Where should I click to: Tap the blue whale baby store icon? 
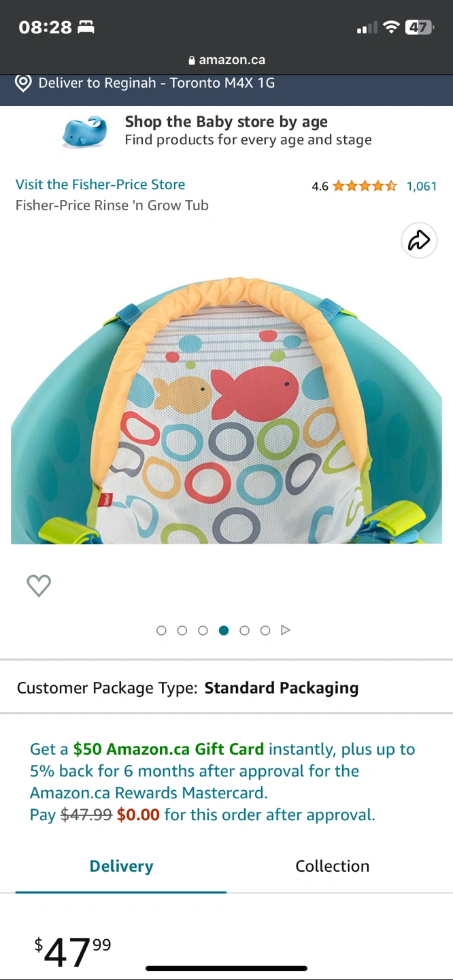[x=84, y=131]
